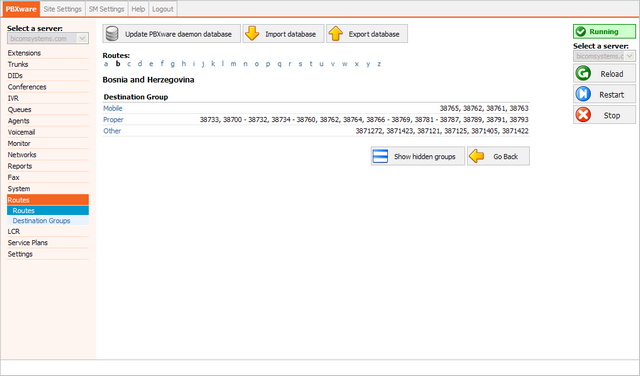
Task: Filter routes by letter m
Action: coord(233,64)
